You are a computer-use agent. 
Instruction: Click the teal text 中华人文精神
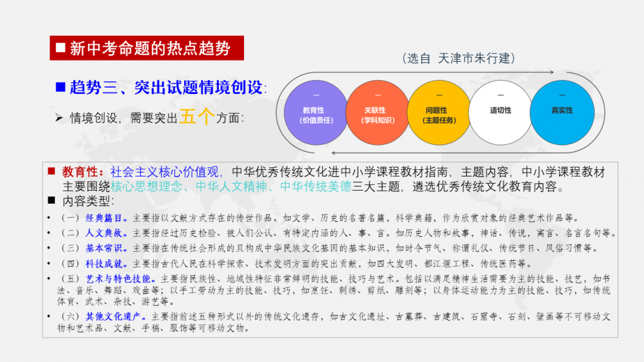coord(231,187)
